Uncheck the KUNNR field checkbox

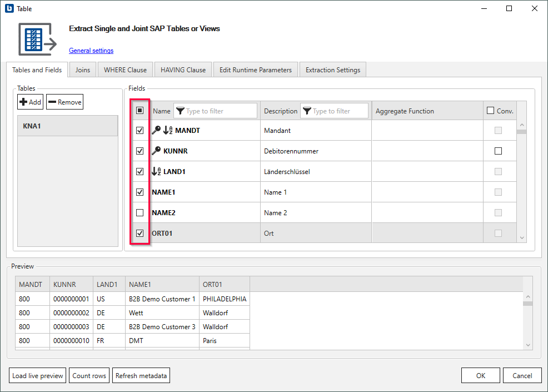[140, 151]
